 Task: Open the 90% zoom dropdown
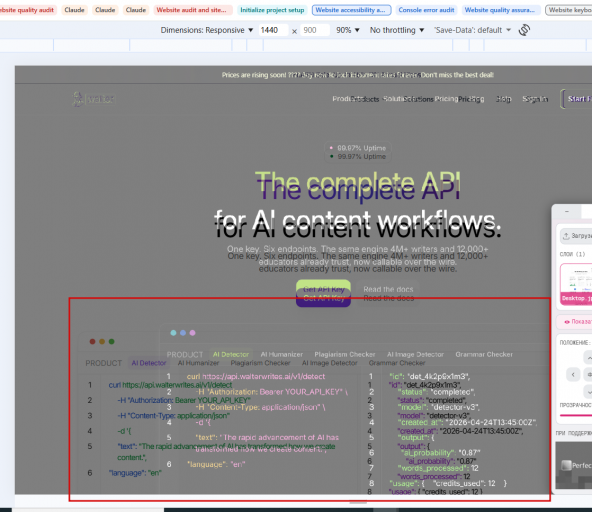point(348,30)
